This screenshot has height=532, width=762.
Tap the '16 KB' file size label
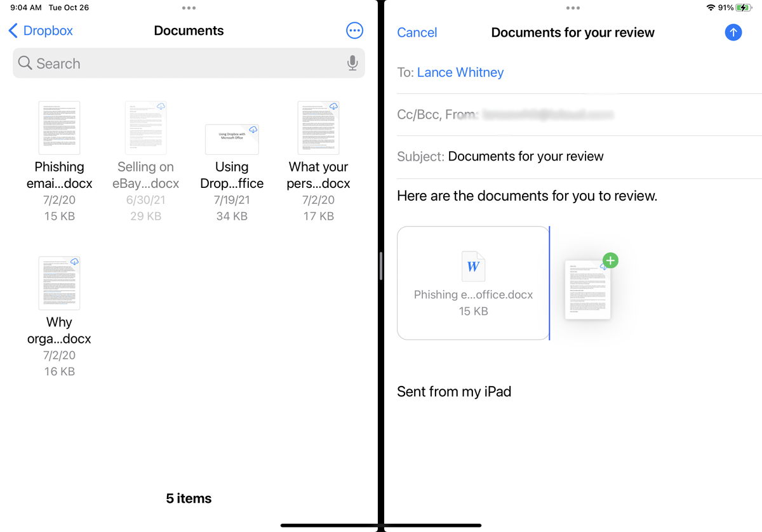tap(59, 372)
